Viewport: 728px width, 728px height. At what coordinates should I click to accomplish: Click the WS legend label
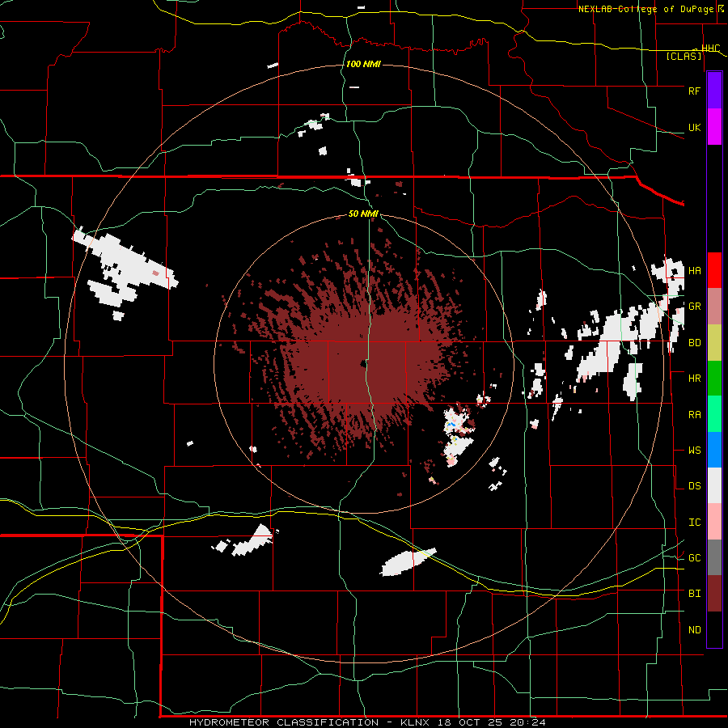[x=694, y=451]
